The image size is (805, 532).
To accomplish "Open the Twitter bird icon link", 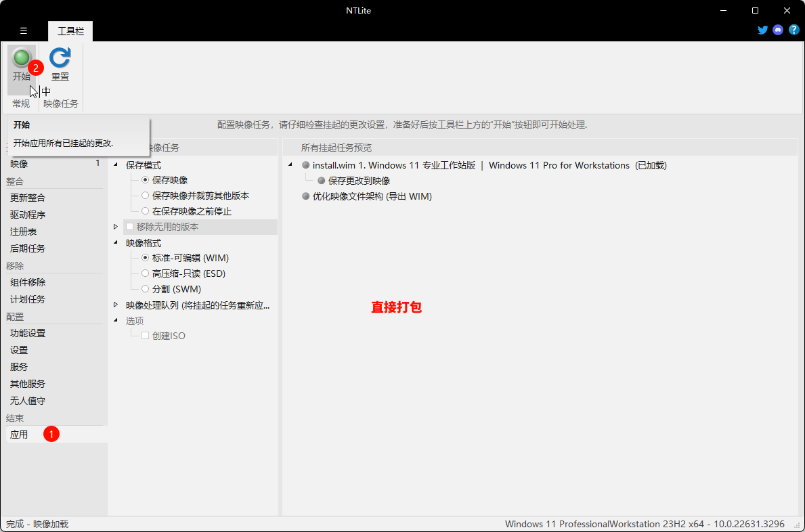I will [x=762, y=30].
